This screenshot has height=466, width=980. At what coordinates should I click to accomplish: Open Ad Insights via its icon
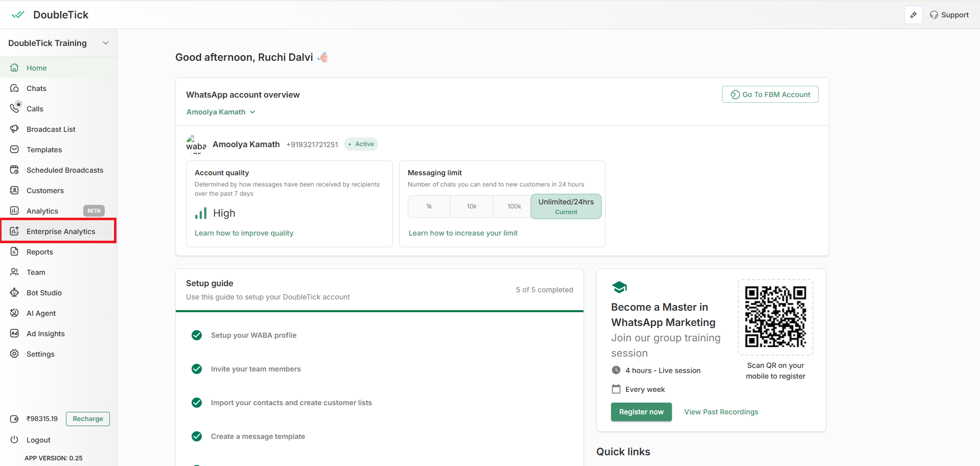[x=14, y=334]
